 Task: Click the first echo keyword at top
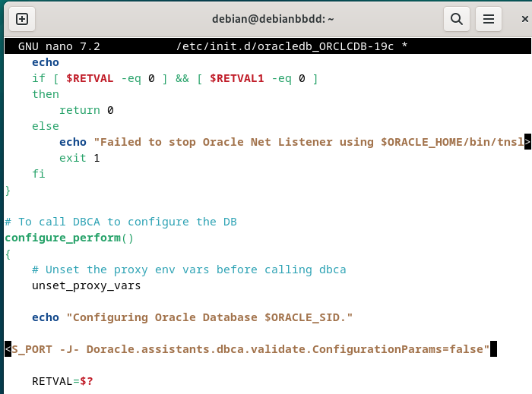[x=46, y=62]
